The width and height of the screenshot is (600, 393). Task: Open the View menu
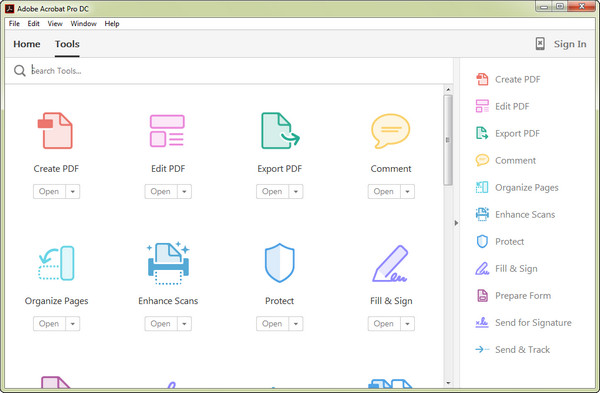(55, 23)
